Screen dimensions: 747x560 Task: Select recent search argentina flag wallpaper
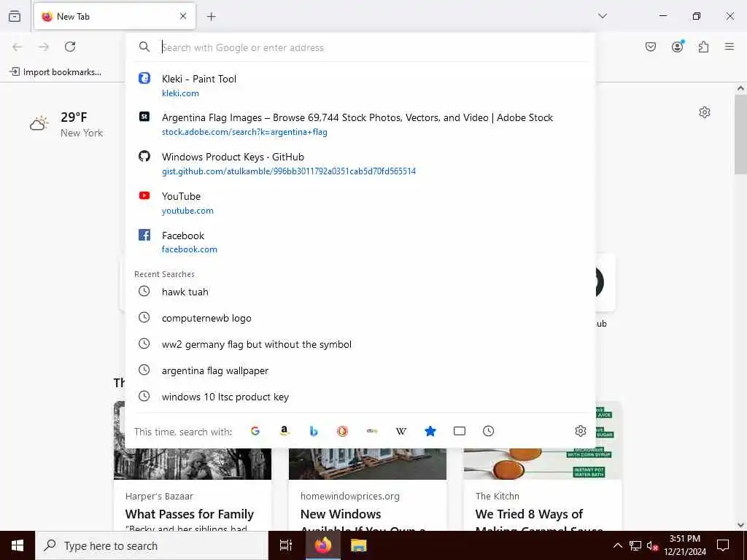pos(360,370)
